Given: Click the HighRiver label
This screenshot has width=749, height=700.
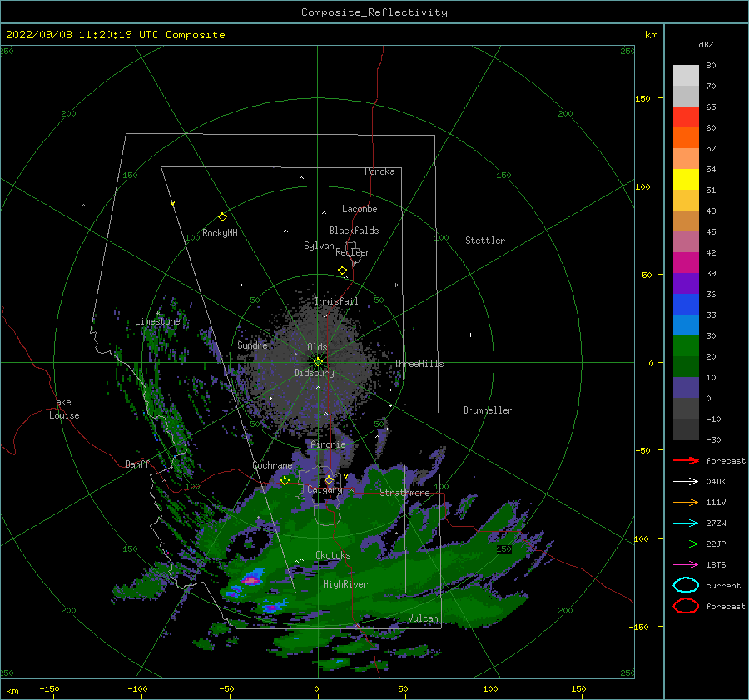Looking at the screenshot, I should coord(345,584).
